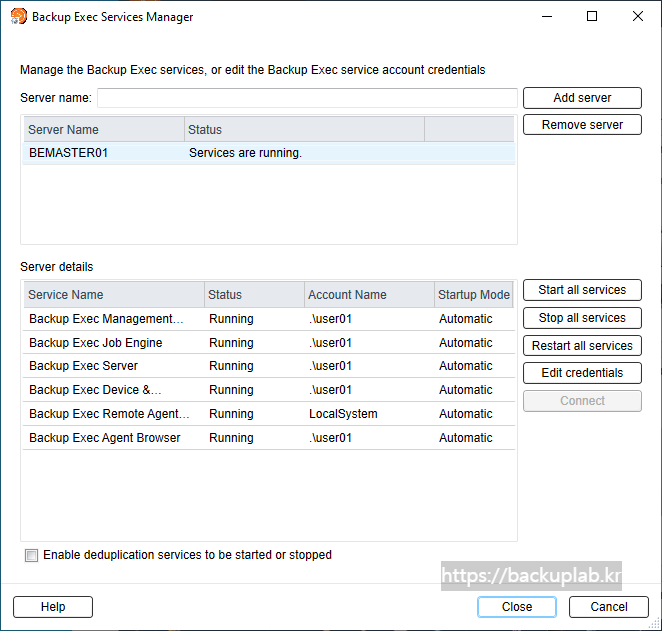Select Backup Exec Agent Browser service
662x631 pixels.
tap(269, 438)
